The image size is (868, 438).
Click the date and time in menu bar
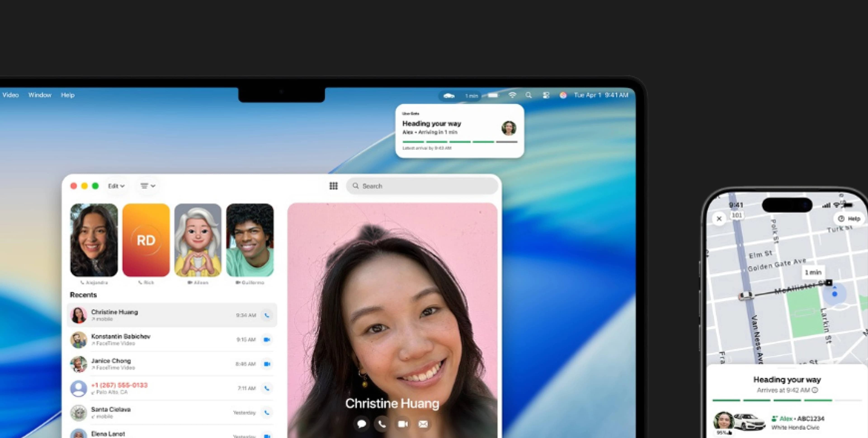click(601, 95)
